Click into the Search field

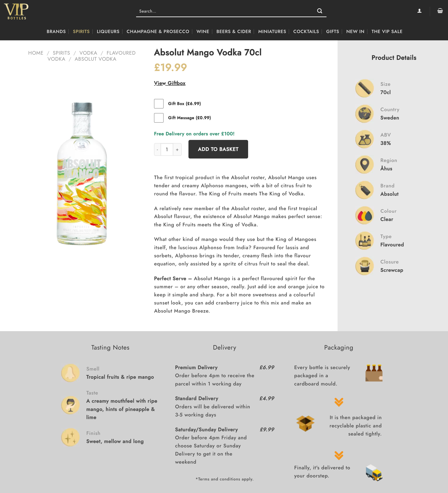[x=226, y=11]
